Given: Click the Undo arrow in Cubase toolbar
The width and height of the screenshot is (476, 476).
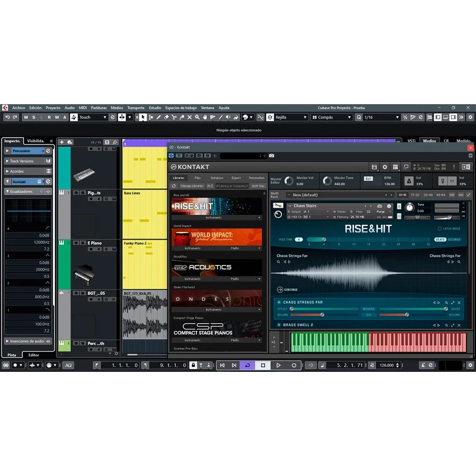Looking at the screenshot, I should 7,117.
